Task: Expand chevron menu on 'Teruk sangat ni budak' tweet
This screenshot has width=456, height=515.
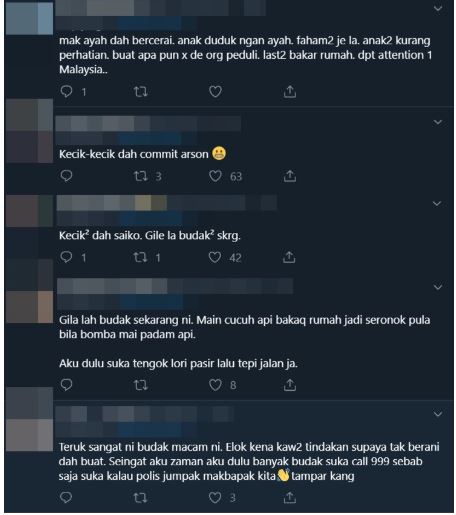Action: pos(437,414)
